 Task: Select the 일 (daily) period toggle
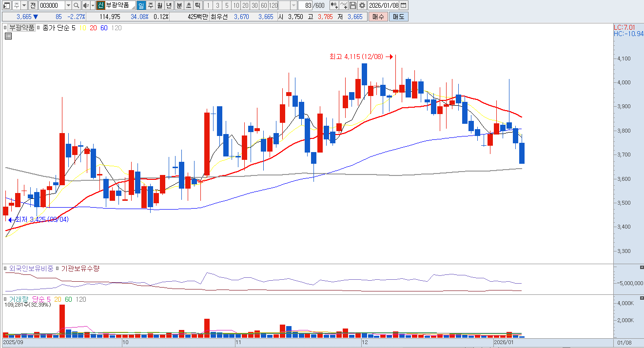[141, 5]
